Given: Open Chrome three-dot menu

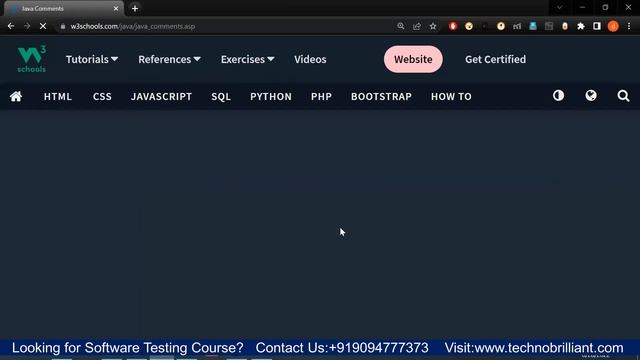Looking at the screenshot, I should click(x=629, y=26).
